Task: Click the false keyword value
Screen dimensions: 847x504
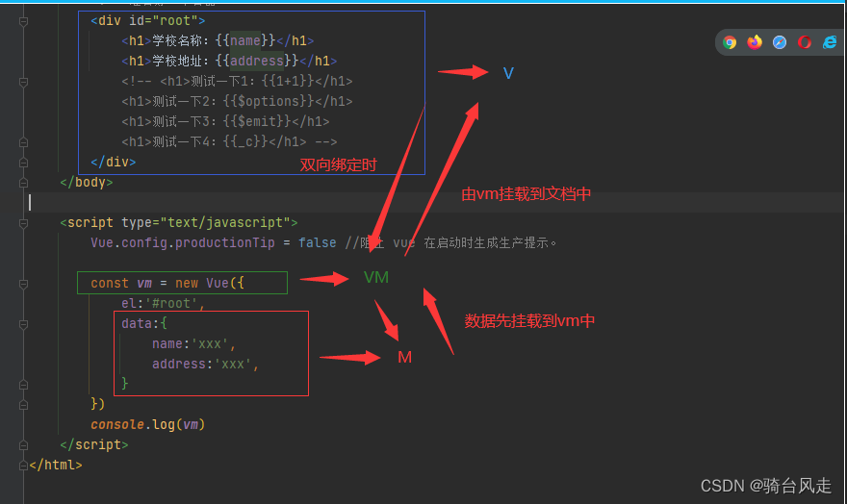Action: [x=317, y=242]
